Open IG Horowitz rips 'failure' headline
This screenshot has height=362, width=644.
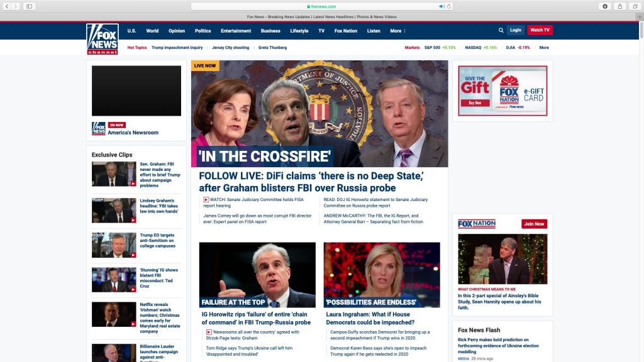(256, 319)
